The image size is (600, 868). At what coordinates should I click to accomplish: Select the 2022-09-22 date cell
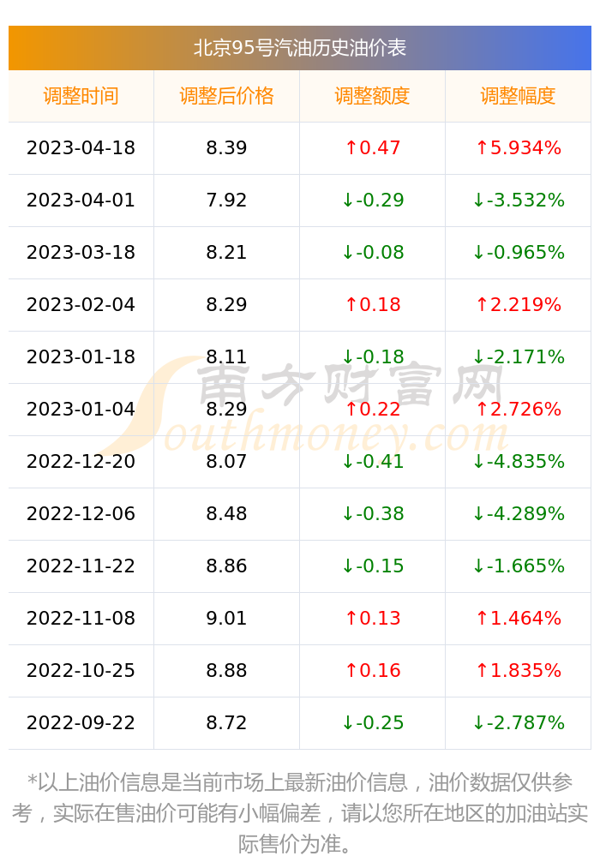click(x=81, y=722)
